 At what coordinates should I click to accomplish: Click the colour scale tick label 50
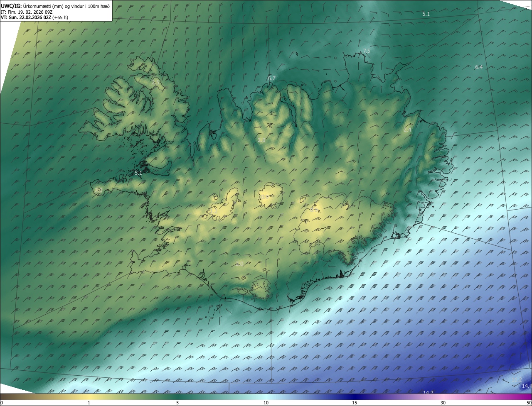tap(529, 403)
